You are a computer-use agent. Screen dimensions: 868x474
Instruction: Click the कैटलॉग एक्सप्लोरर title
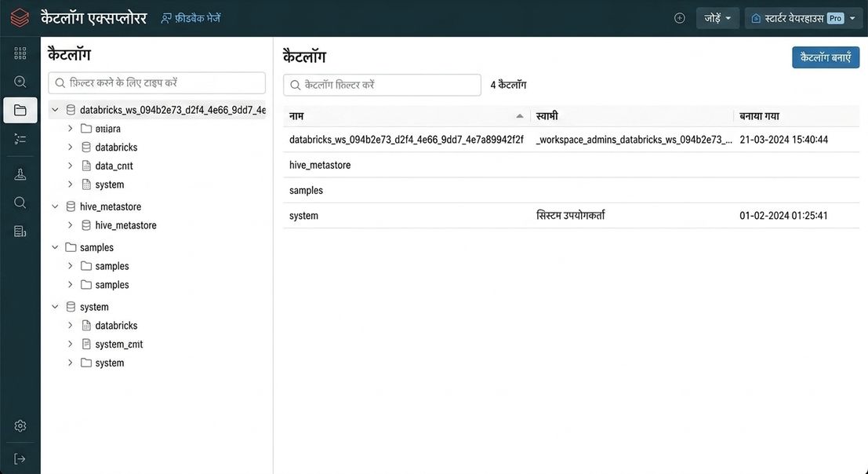pyautogui.click(x=93, y=18)
